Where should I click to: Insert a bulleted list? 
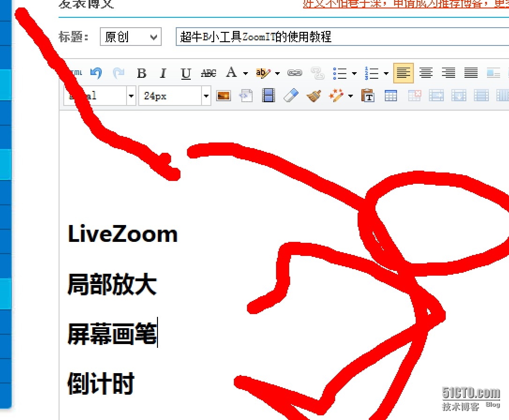coord(340,73)
